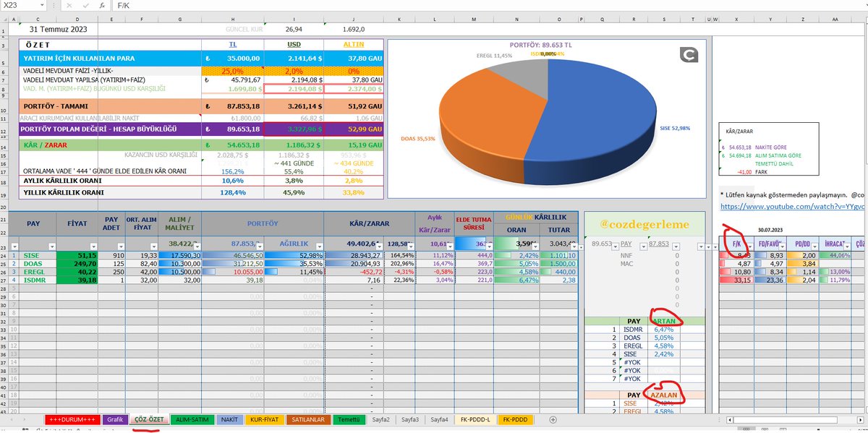Viewport: 868px width, 433px height.
Task: Open the PAY column filter dropdown
Action: click(51, 246)
